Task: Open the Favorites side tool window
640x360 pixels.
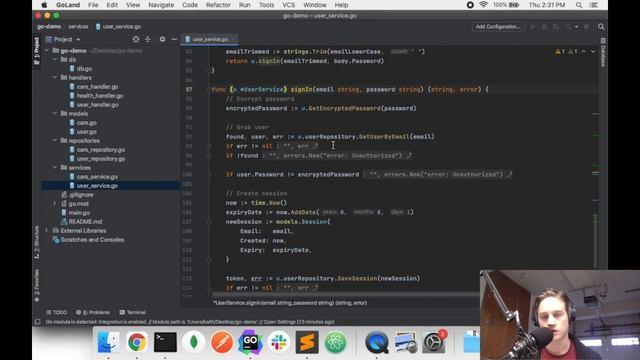Action: (36, 285)
